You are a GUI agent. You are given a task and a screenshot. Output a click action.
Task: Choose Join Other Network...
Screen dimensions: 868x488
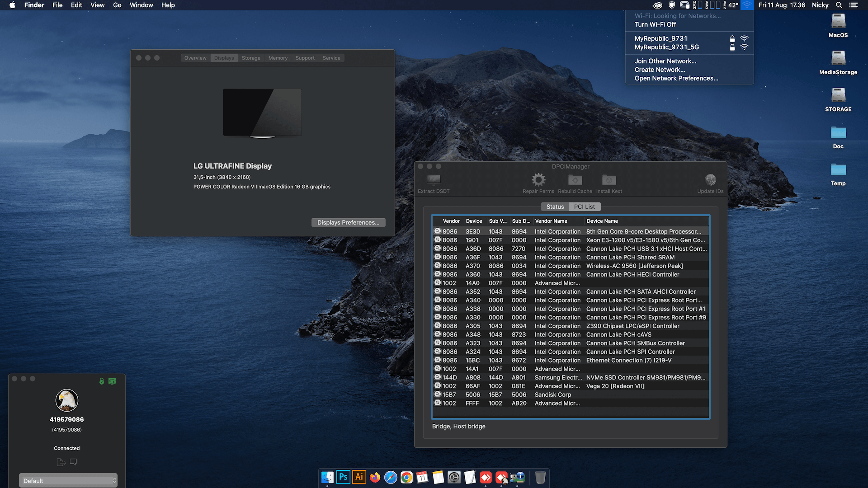689,61
